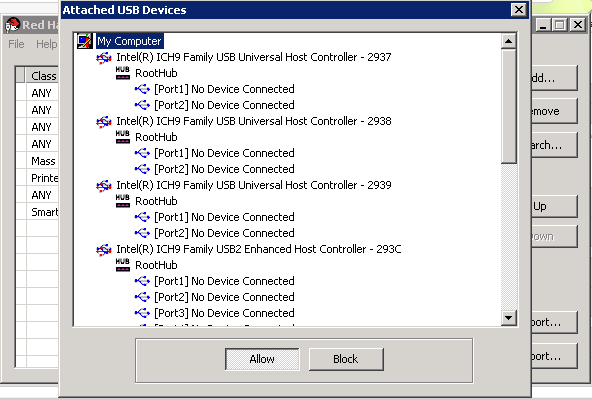The width and height of the screenshot is (592, 400).
Task: Click the RootHub icon under controller 2938
Action: (123, 137)
